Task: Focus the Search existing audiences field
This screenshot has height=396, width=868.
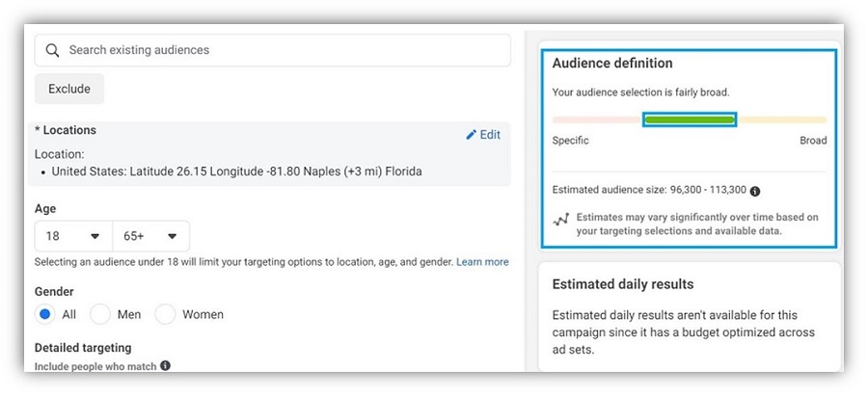Action: [272, 50]
